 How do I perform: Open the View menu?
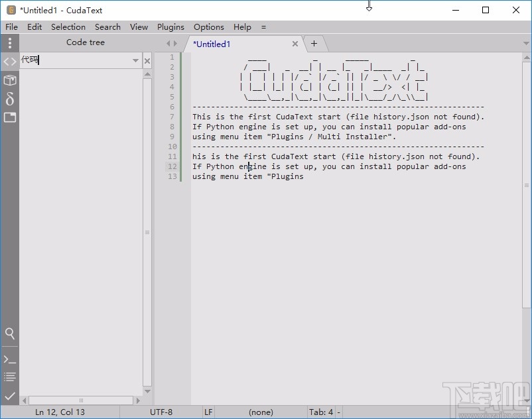tap(139, 27)
